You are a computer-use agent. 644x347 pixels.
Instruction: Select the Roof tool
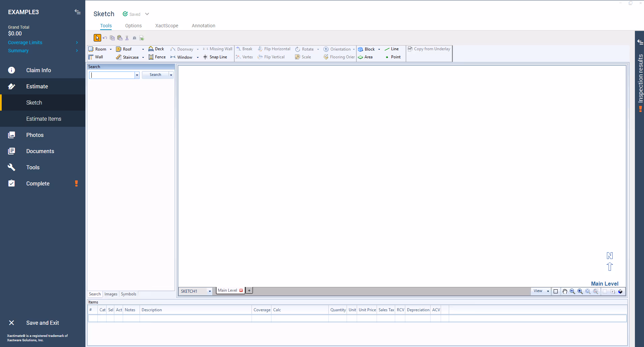click(x=124, y=49)
